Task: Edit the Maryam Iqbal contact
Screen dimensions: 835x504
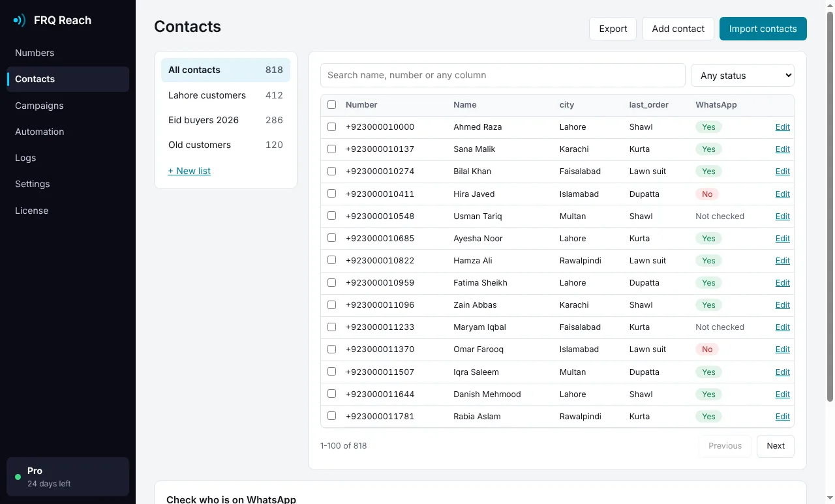Action: click(782, 327)
